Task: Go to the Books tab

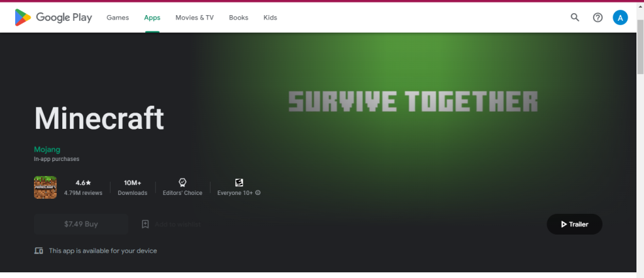Action: click(x=238, y=18)
